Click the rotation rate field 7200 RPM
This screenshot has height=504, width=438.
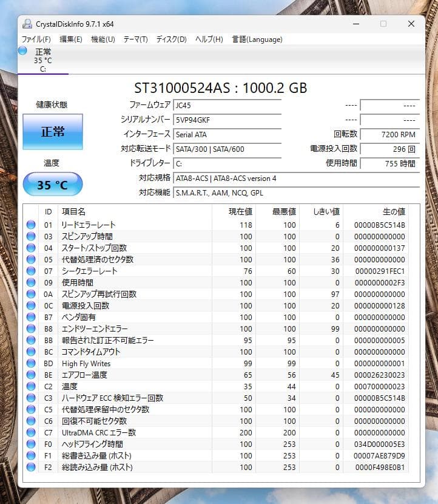(x=390, y=134)
